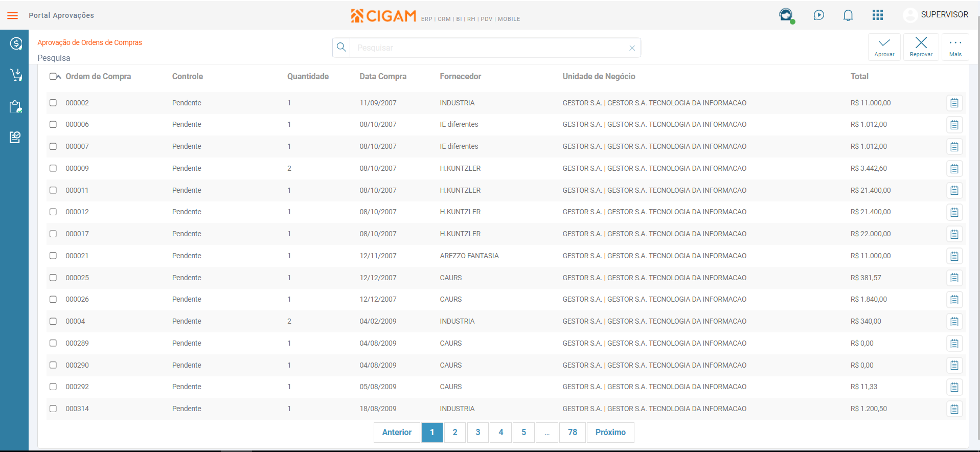Open the dollar sign sidebar module
980x452 pixels.
point(16,43)
